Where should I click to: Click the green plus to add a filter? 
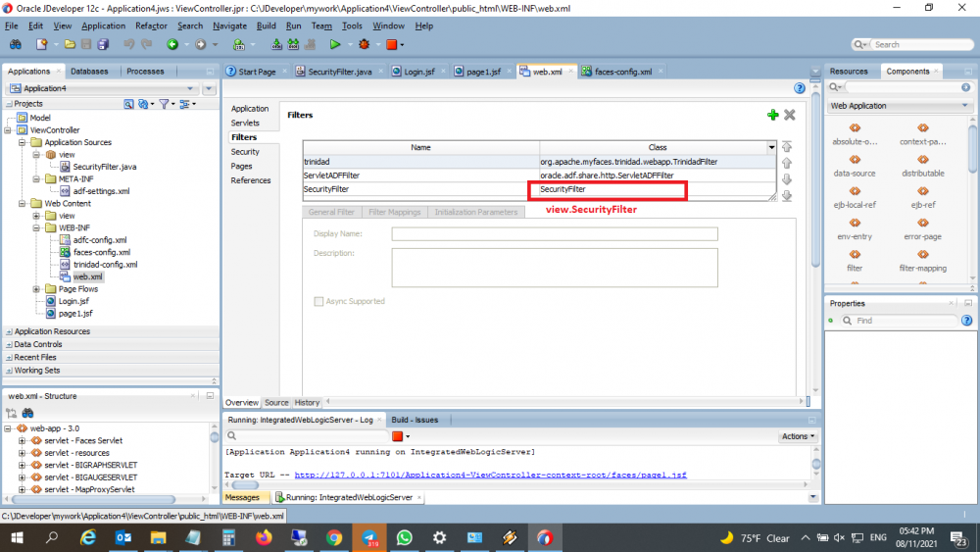click(773, 115)
